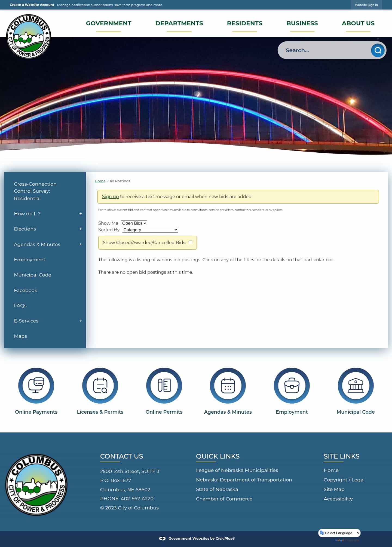Open Employment in the sidebar

[x=30, y=260]
